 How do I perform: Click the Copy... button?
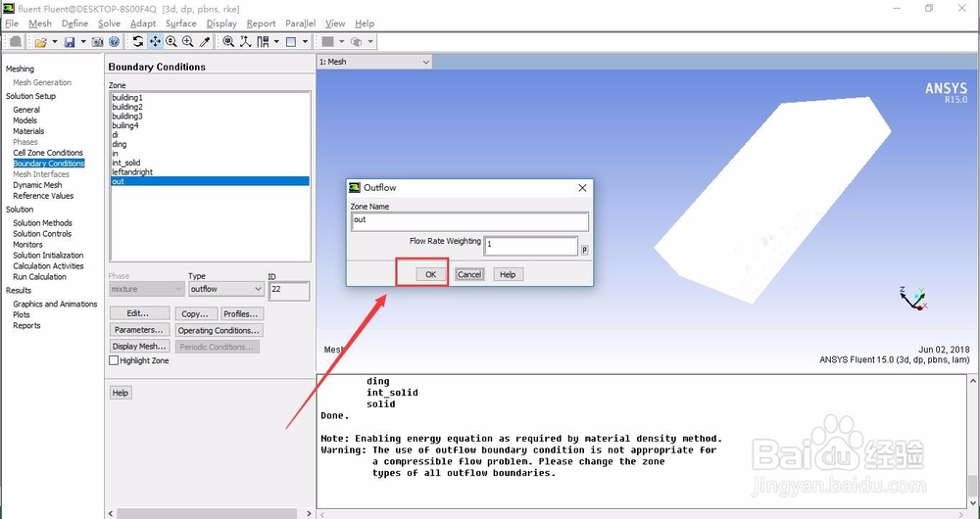click(196, 313)
